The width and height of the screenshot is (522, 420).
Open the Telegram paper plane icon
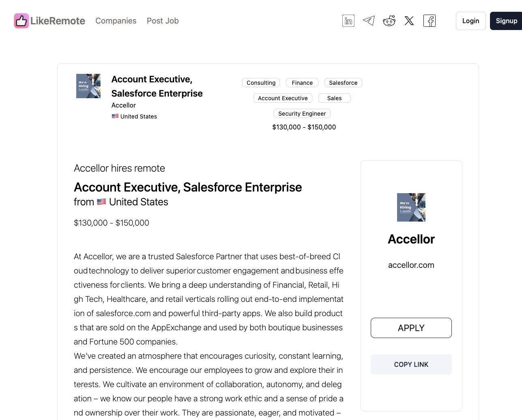369,21
